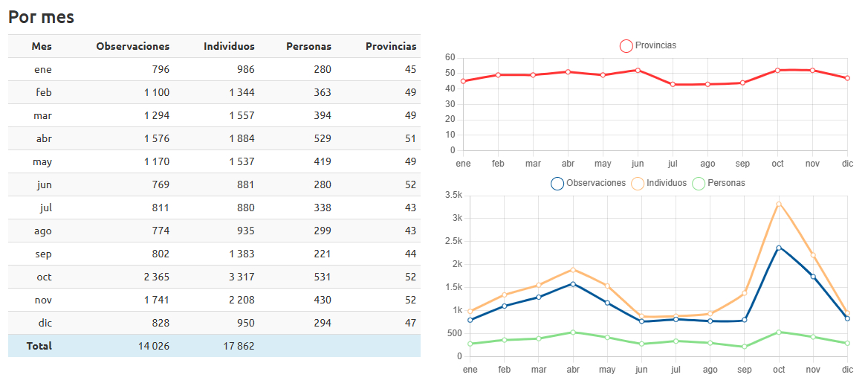Hide the Observaciones series in legend
Viewport: 868px width, 389px height.
coord(589,183)
